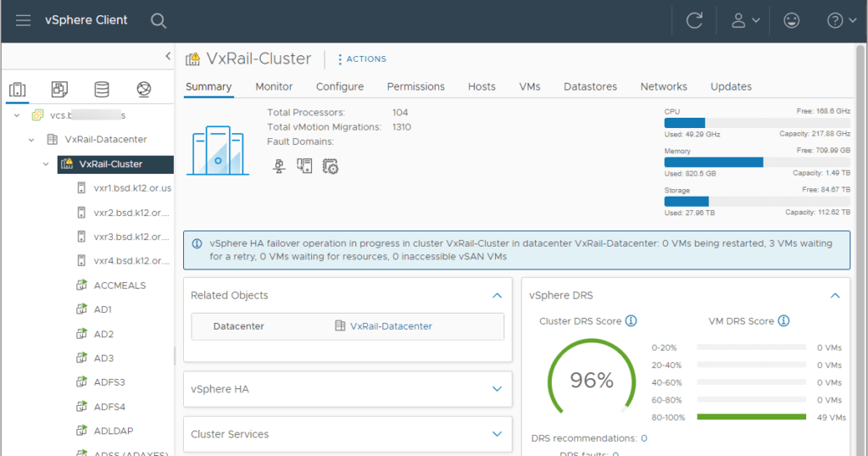Collapse the VxRail-Cluster tree node
Screen dimensions: 868x456
(46, 164)
